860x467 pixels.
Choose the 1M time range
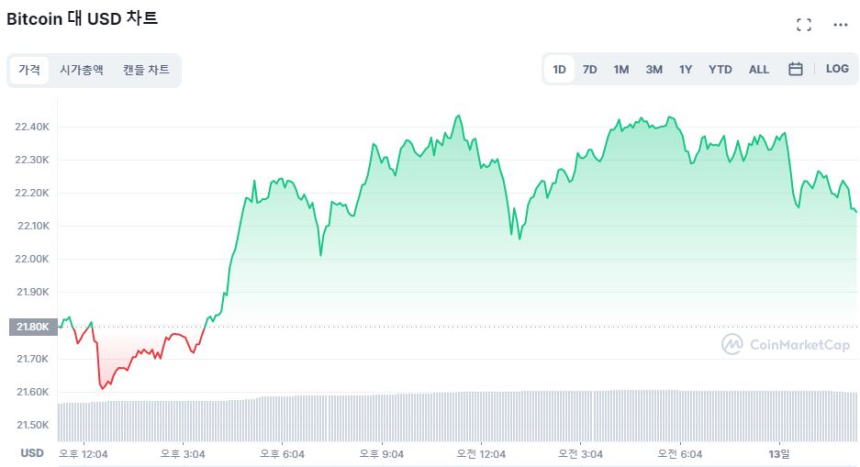[621, 69]
